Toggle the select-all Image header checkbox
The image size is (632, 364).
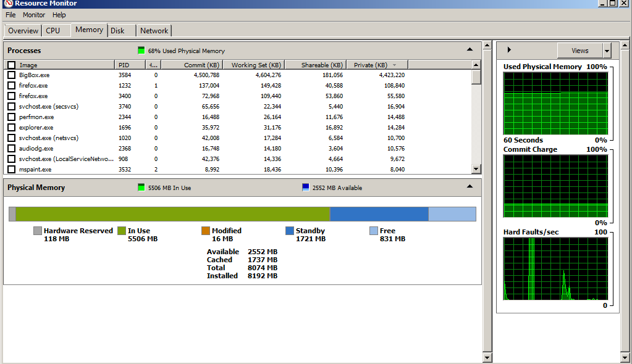coord(11,65)
